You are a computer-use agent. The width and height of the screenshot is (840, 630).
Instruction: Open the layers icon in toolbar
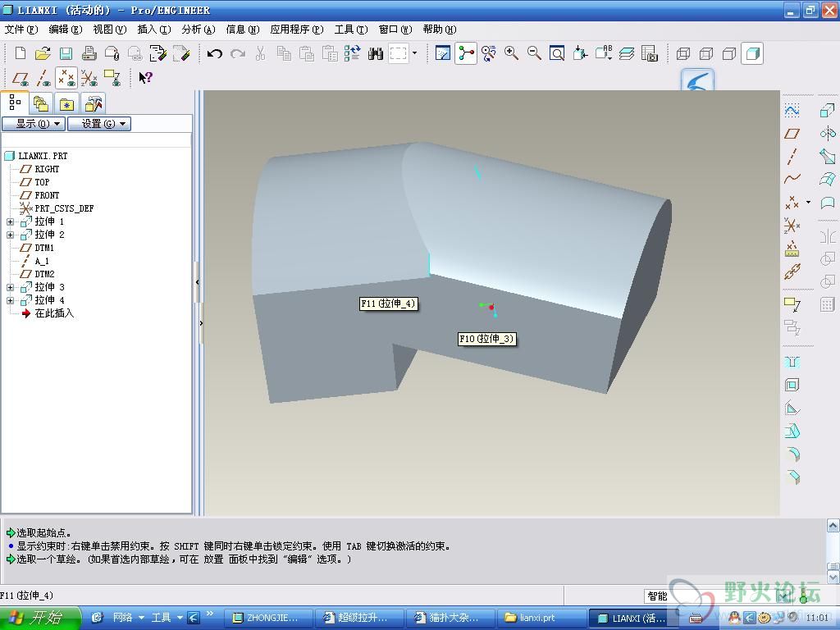point(626,53)
